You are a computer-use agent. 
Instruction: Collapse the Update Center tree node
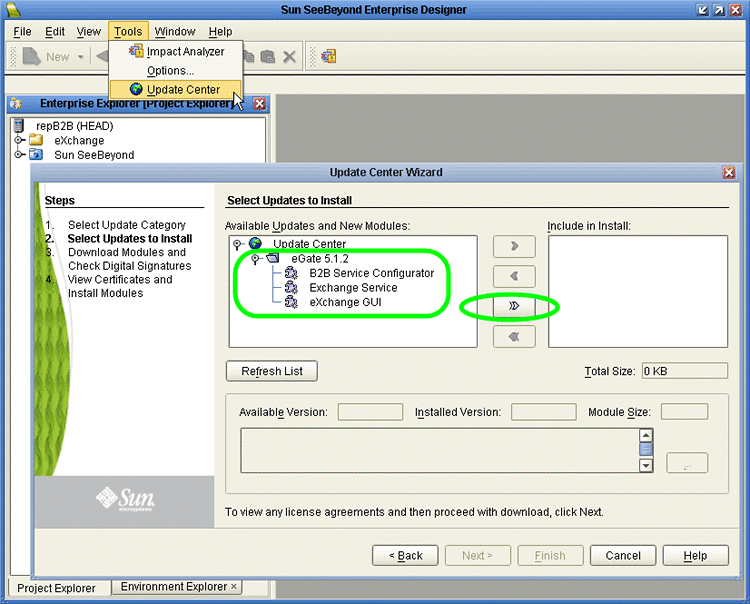click(237, 244)
